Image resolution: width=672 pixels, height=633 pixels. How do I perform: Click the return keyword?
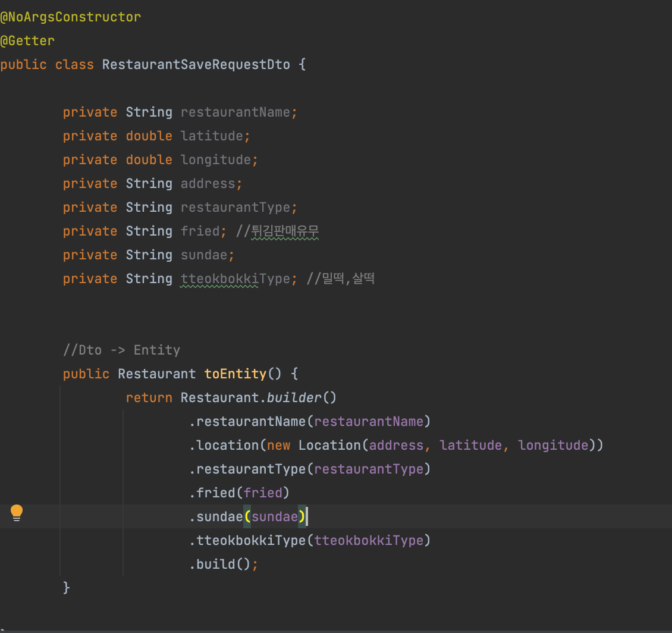point(149,398)
